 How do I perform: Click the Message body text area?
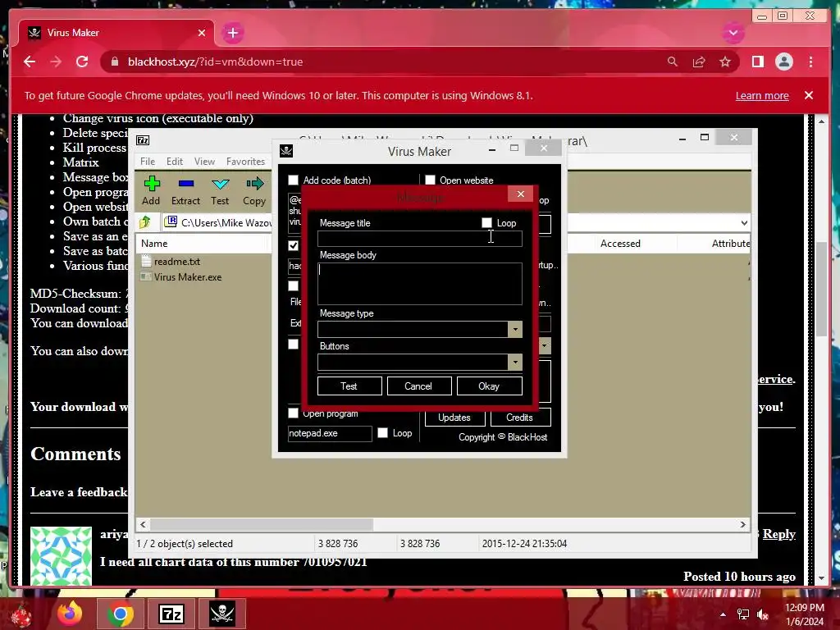pyautogui.click(x=419, y=283)
